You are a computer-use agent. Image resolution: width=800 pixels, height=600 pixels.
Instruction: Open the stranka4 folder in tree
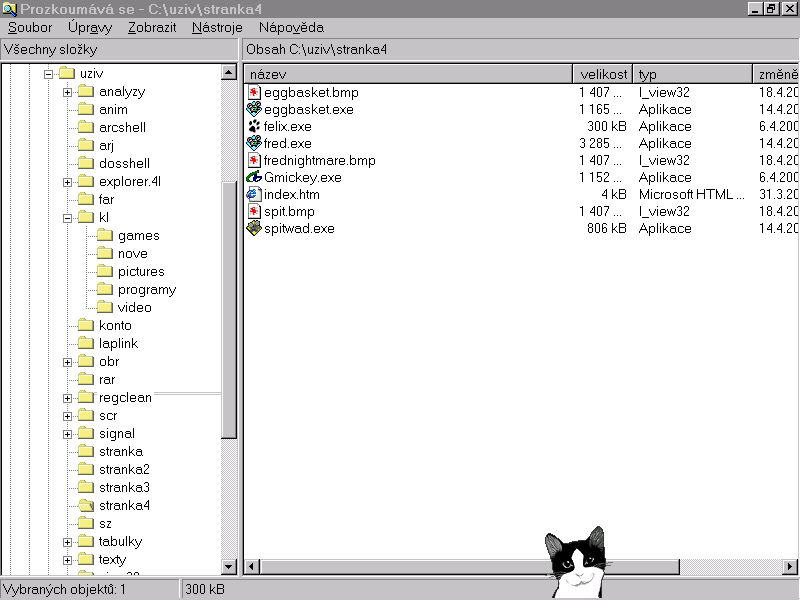(x=124, y=506)
